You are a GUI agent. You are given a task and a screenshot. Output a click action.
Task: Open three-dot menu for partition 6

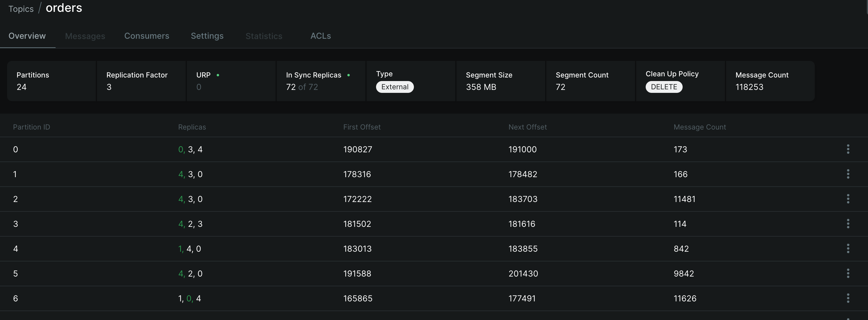coord(848,298)
